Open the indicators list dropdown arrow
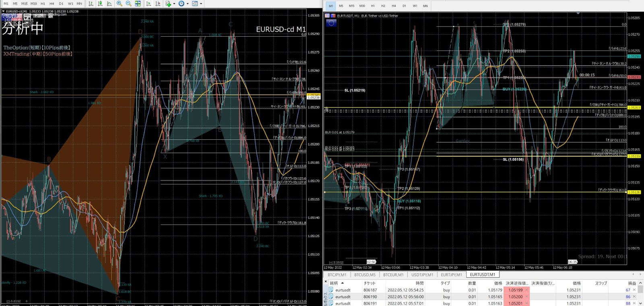 pyautogui.click(x=174, y=4)
